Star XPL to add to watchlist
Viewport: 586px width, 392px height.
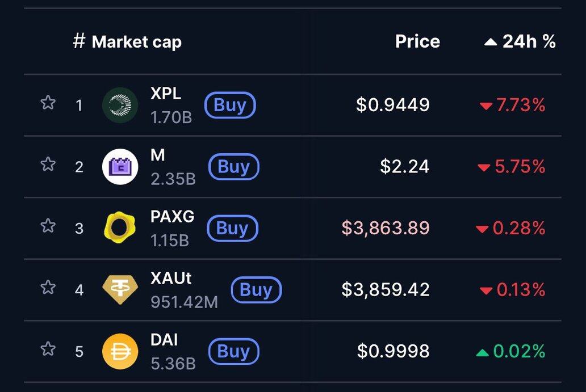48,103
